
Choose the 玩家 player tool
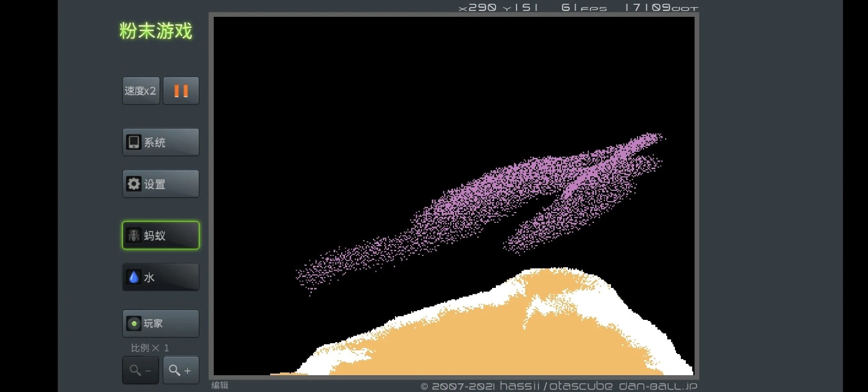click(x=161, y=324)
